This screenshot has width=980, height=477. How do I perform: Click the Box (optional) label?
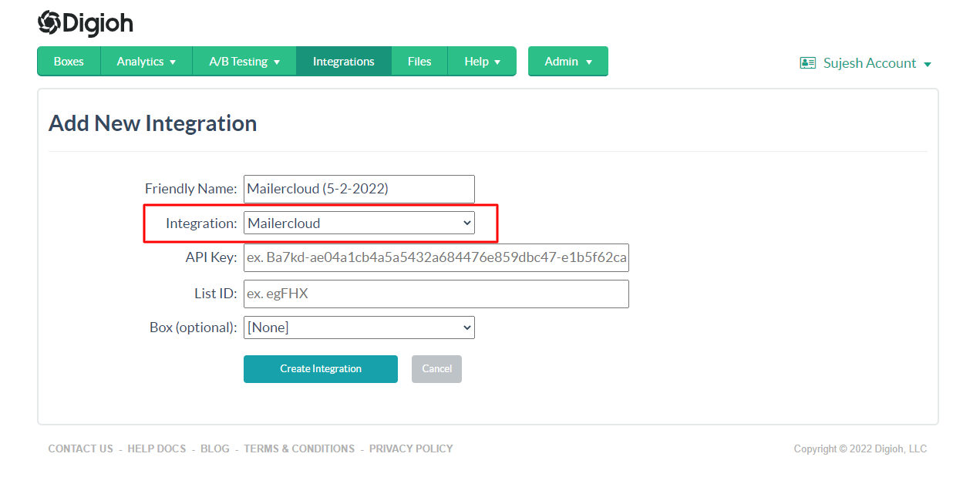[x=194, y=328]
